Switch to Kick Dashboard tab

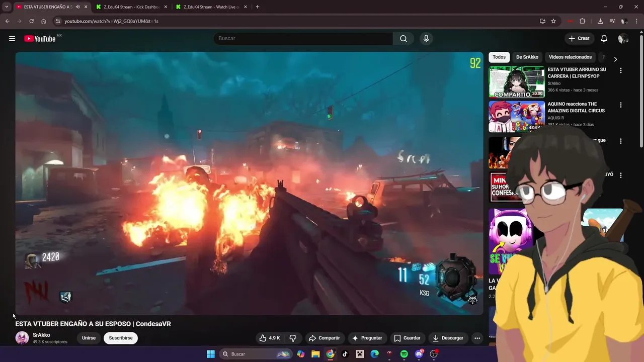point(132,7)
